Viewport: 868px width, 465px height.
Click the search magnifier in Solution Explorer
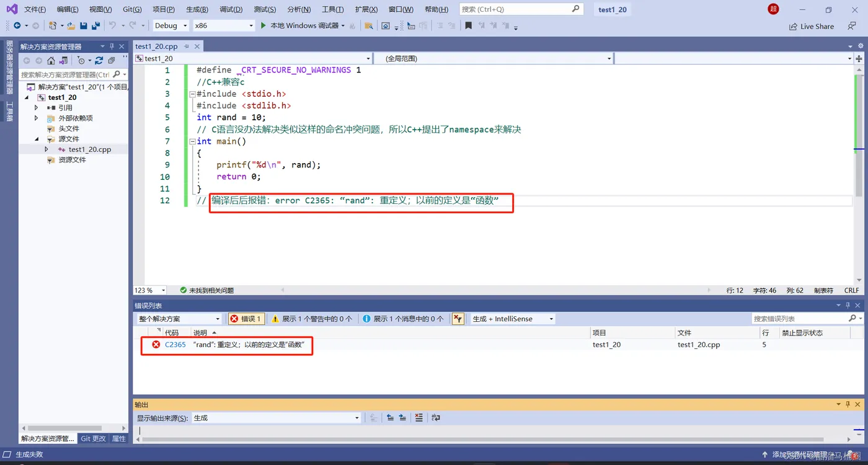click(116, 74)
